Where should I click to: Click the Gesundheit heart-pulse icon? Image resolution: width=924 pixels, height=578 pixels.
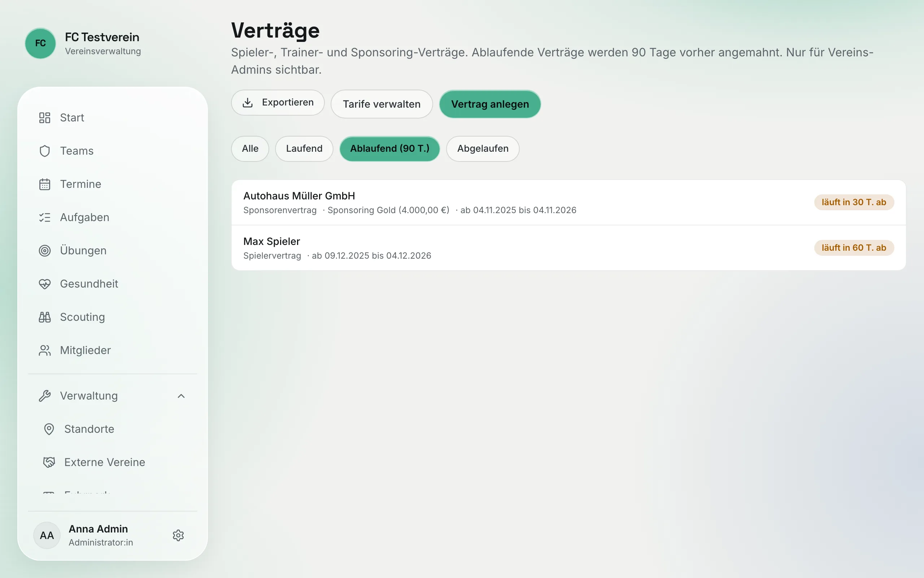click(45, 284)
